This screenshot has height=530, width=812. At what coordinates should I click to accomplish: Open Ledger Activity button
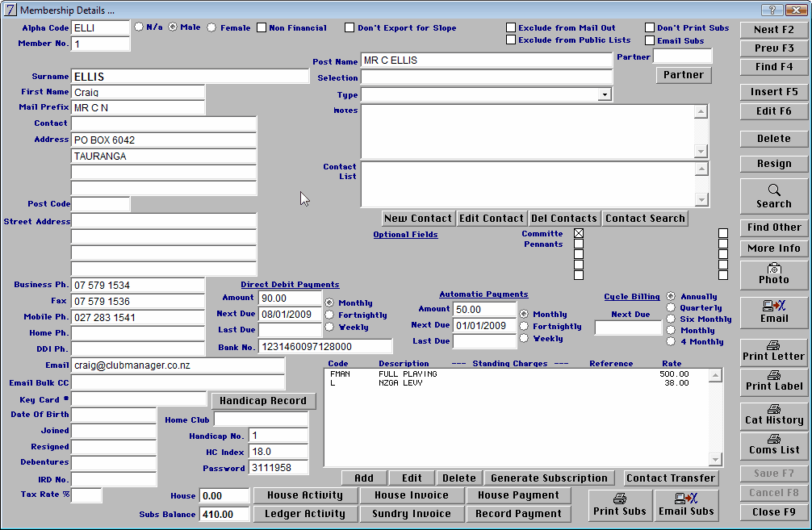(x=305, y=513)
